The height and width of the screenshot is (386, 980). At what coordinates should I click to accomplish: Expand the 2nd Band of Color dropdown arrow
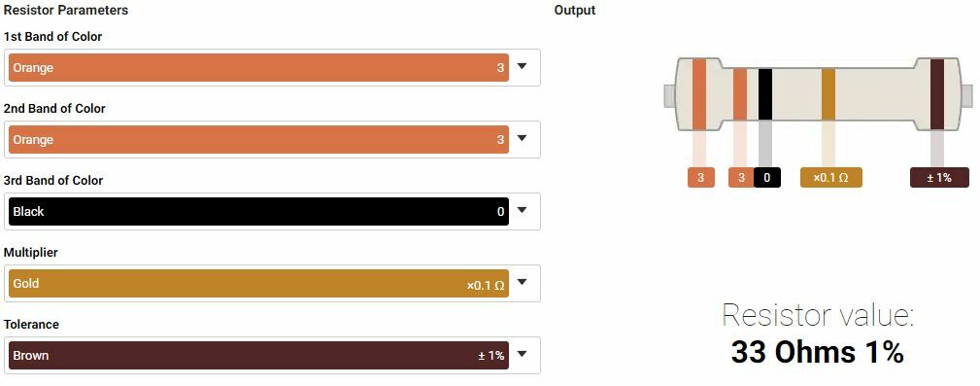click(x=523, y=139)
